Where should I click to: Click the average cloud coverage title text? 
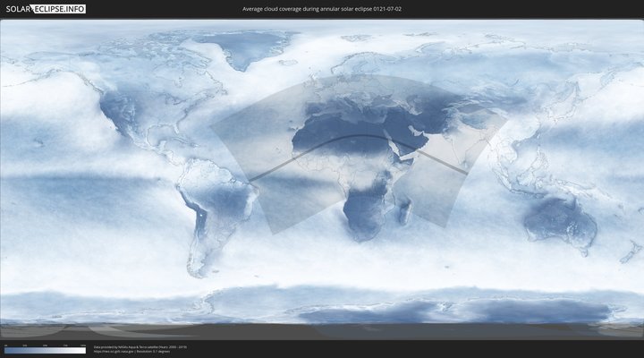(321, 9)
